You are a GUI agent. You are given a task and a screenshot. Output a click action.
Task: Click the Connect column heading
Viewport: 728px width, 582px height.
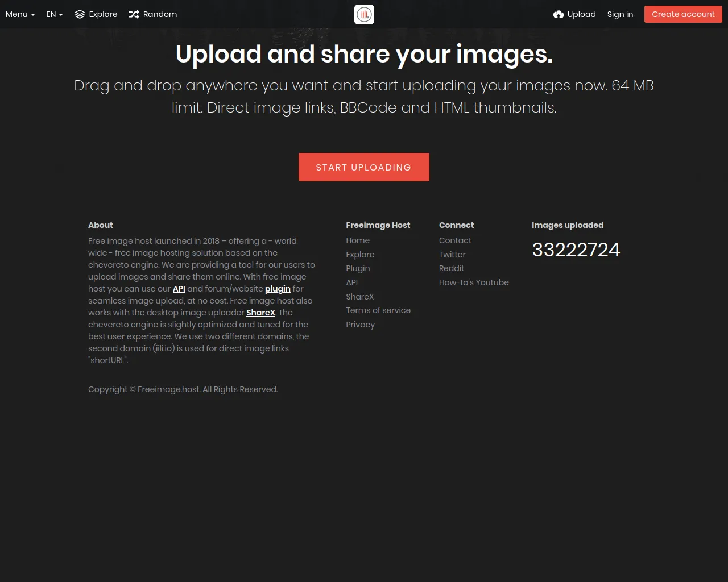(457, 225)
